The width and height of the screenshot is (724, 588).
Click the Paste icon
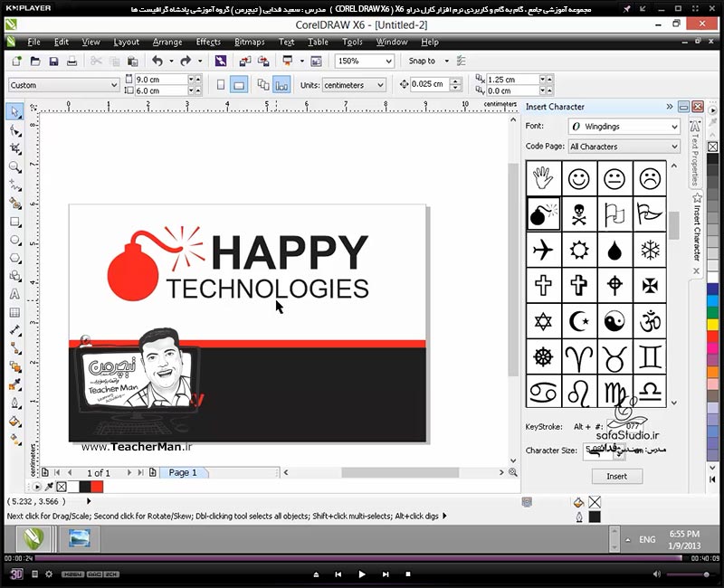point(132,61)
